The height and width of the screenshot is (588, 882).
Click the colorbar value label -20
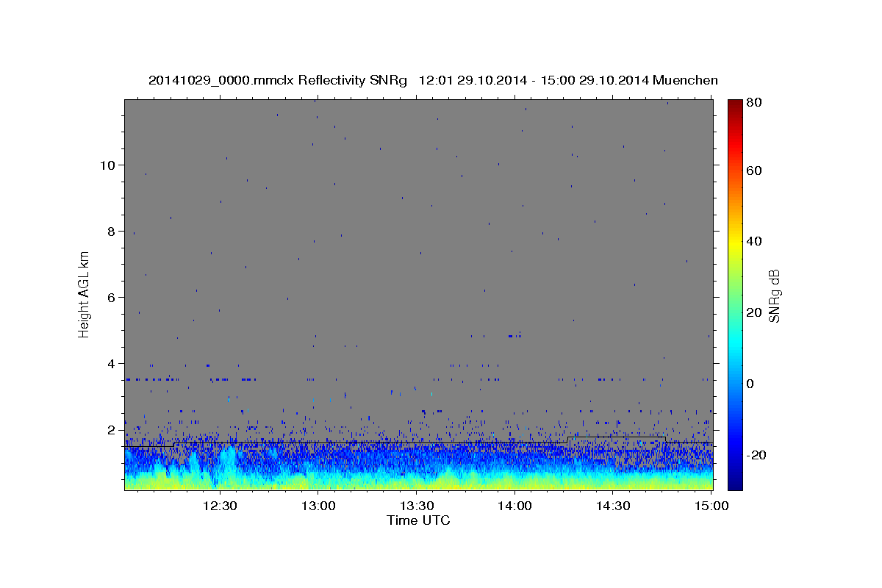tap(756, 455)
